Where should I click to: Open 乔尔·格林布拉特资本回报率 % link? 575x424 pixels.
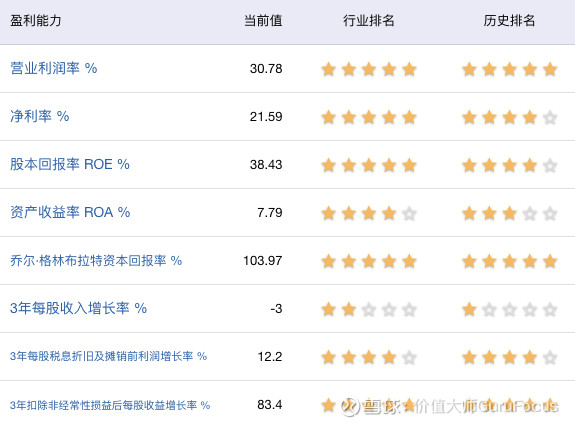[96, 260]
